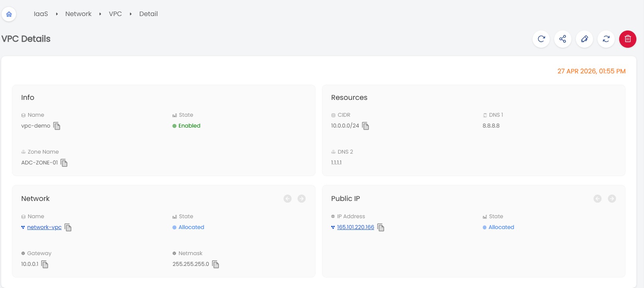The height and width of the screenshot is (288, 644).
Task: Restart VPC using sync arrows icon
Action: (x=606, y=39)
